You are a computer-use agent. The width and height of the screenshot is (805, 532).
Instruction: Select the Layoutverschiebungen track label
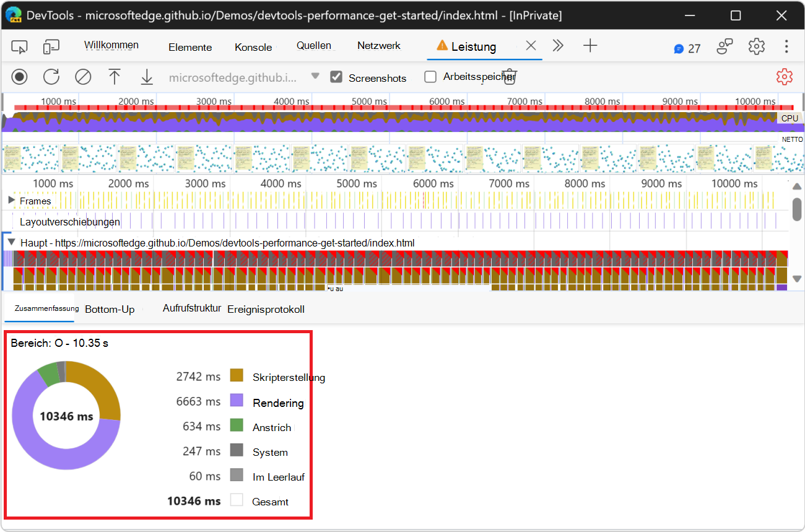pos(70,222)
